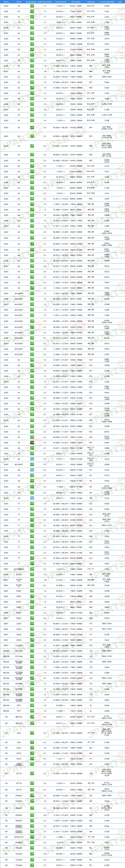125x868 pixels.
Task: Click the hybrid Hy icon in the Audi A8 row
Action: coord(32,470)
